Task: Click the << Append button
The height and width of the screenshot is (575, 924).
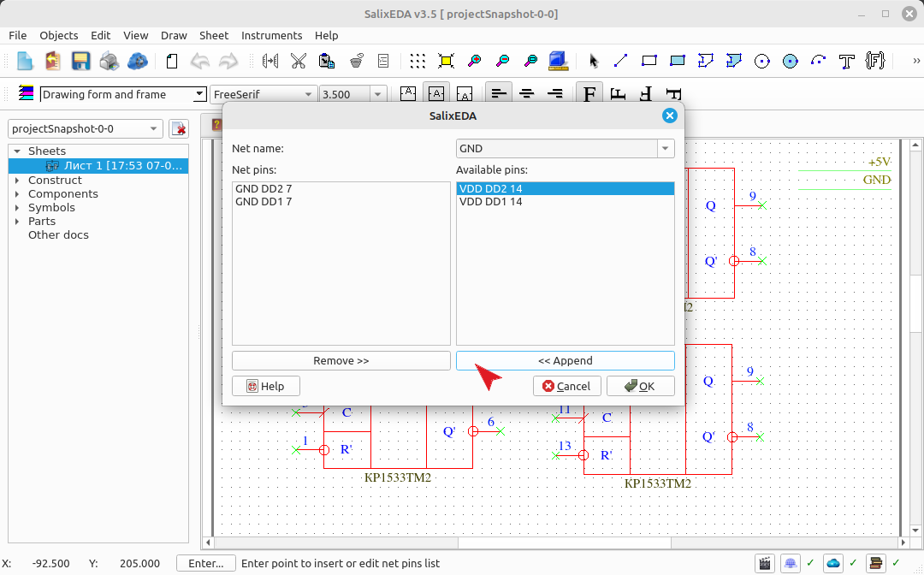Action: point(566,360)
